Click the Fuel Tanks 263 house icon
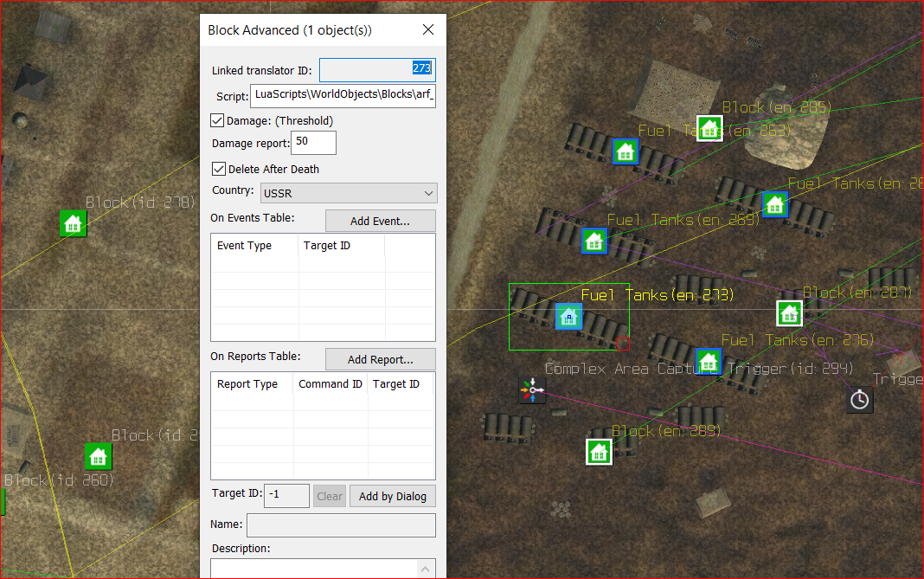This screenshot has width=924, height=579. [x=626, y=151]
